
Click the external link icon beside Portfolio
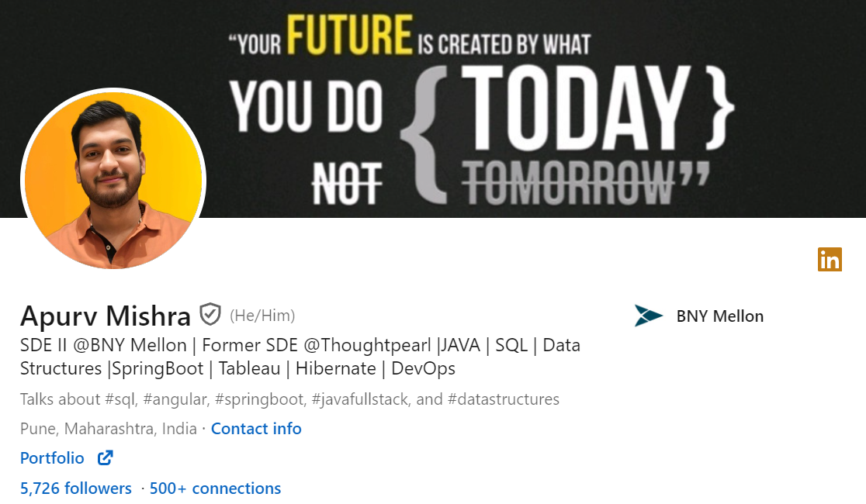[x=105, y=458]
